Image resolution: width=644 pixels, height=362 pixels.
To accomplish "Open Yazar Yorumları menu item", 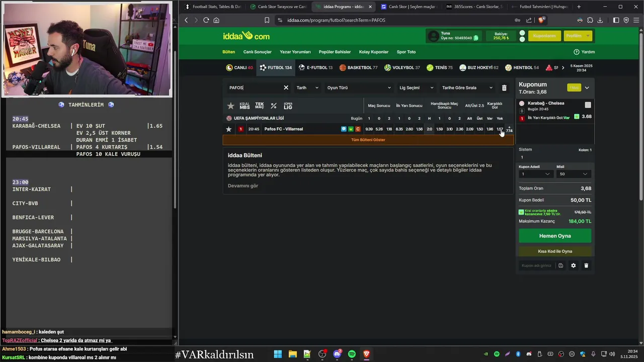I will coord(295,52).
